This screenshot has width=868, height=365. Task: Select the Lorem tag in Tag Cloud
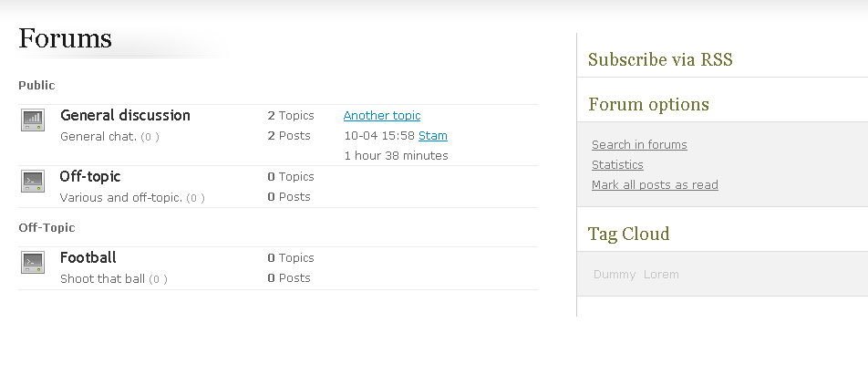coord(661,275)
